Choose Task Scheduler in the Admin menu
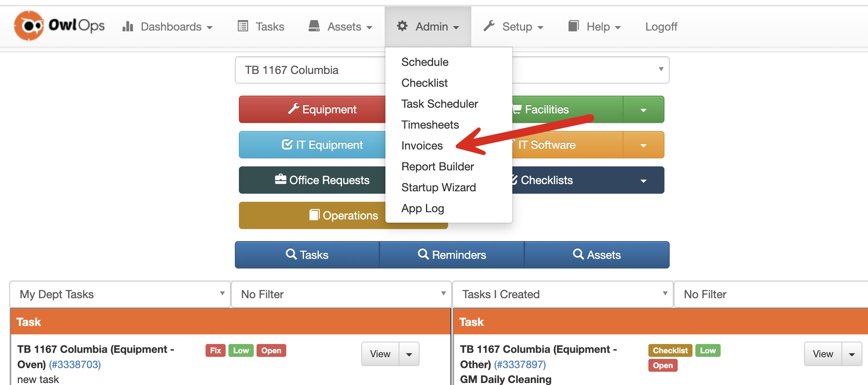The image size is (868, 385). 440,104
